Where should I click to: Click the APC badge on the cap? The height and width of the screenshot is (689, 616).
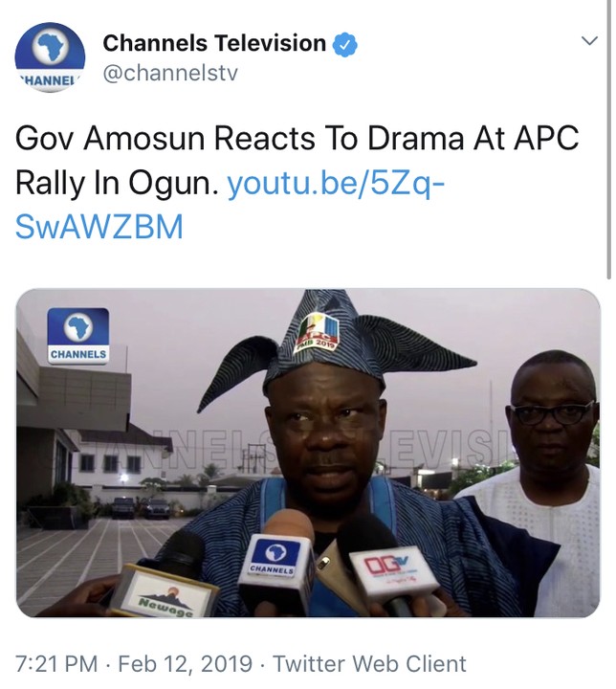pyautogui.click(x=319, y=331)
